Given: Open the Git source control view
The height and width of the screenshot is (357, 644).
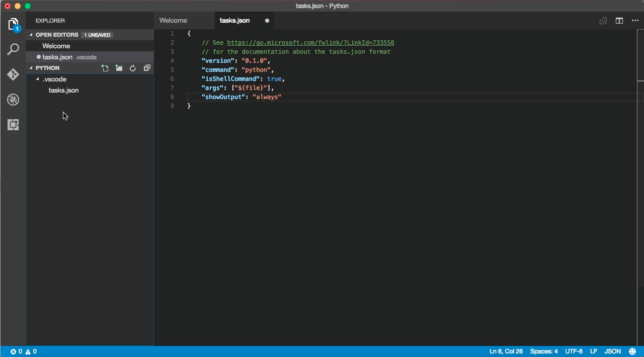Looking at the screenshot, I should [13, 74].
